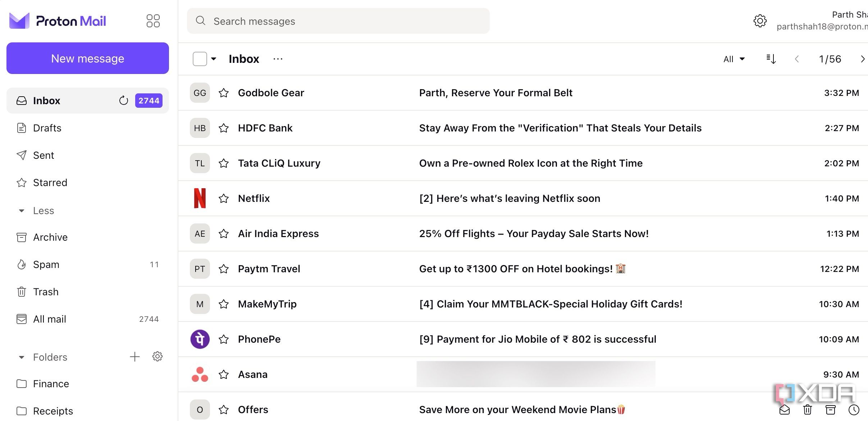
Task: Refresh the Inbox with the reload icon
Action: pyautogui.click(x=123, y=101)
